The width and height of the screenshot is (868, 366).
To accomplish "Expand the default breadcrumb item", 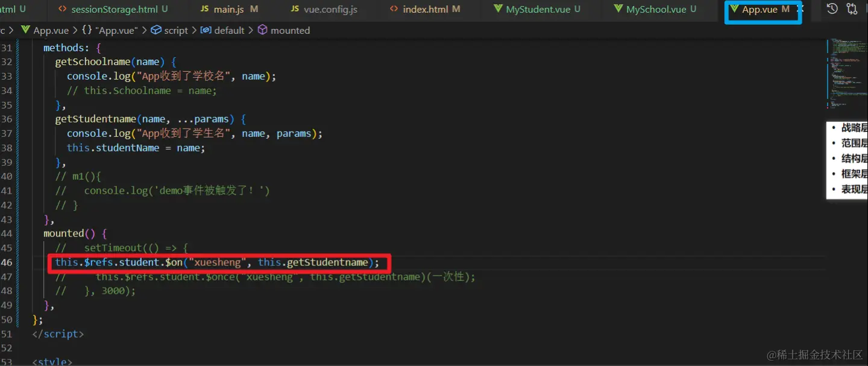I will [222, 30].
